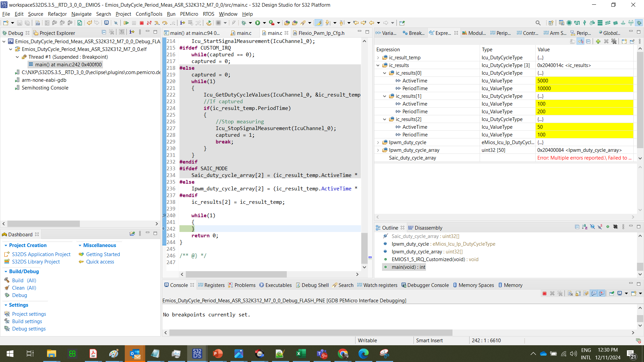This screenshot has height=362, width=644.
Task: Remove all expressions using the double-X icon
Action: point(614,41)
